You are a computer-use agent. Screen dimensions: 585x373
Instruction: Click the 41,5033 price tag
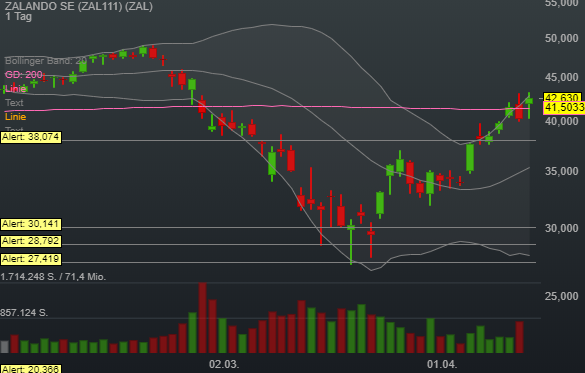click(564, 108)
